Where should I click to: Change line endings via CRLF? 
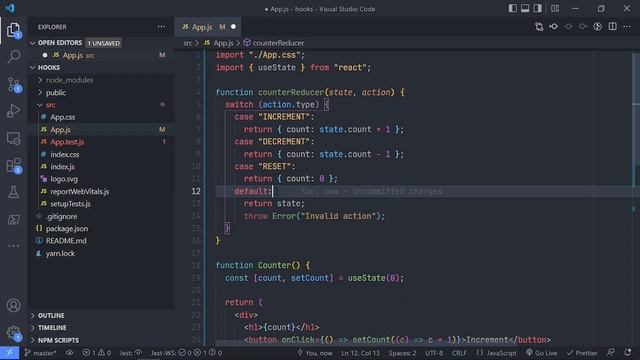pyautogui.click(x=459, y=353)
